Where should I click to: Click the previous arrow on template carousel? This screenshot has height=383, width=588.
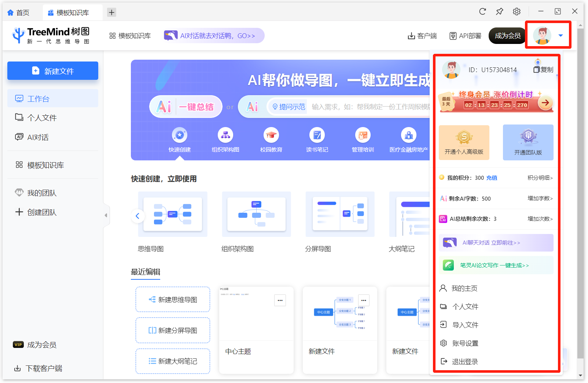(137, 216)
